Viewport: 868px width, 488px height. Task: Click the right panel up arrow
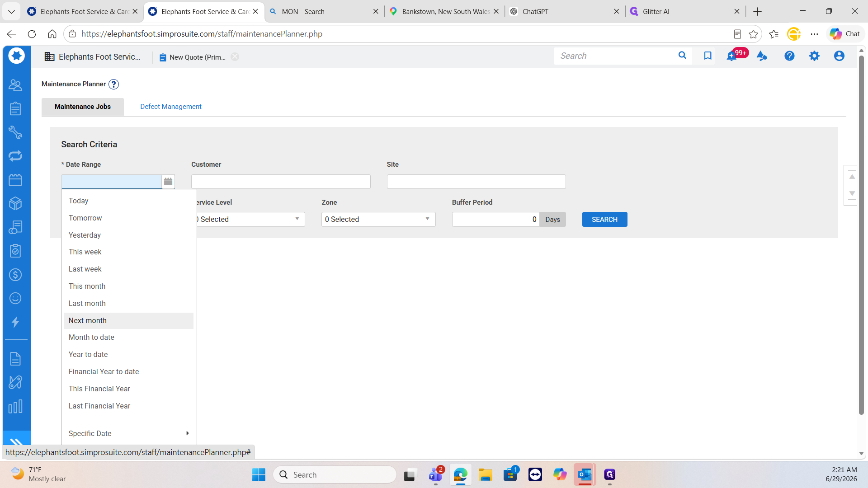(852, 177)
